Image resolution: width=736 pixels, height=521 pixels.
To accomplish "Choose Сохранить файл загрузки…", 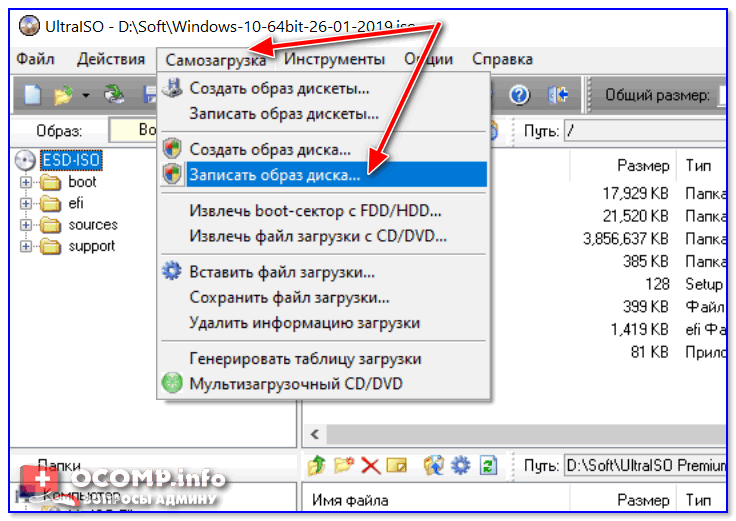I will pyautogui.click(x=323, y=298).
